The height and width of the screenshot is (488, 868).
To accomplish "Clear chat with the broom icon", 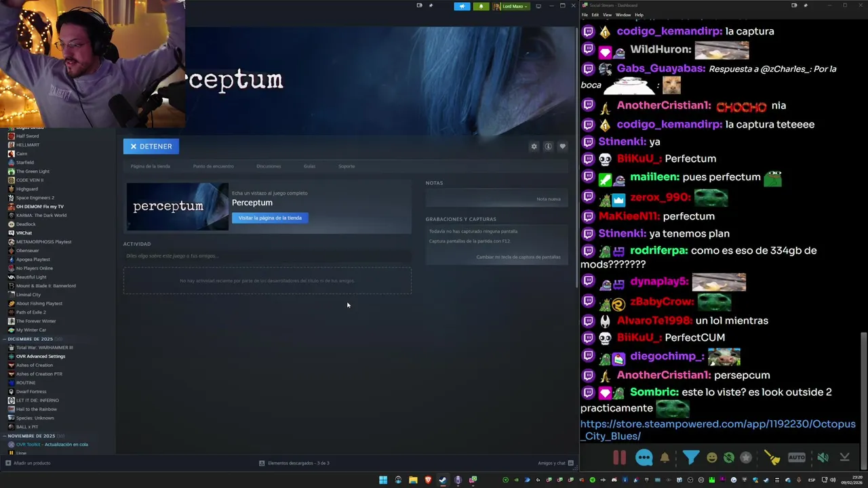I will click(772, 457).
